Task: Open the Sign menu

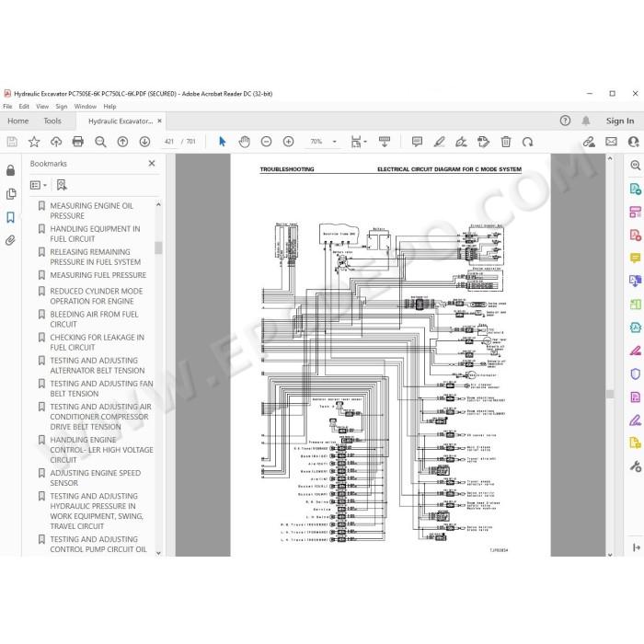Action: click(62, 107)
